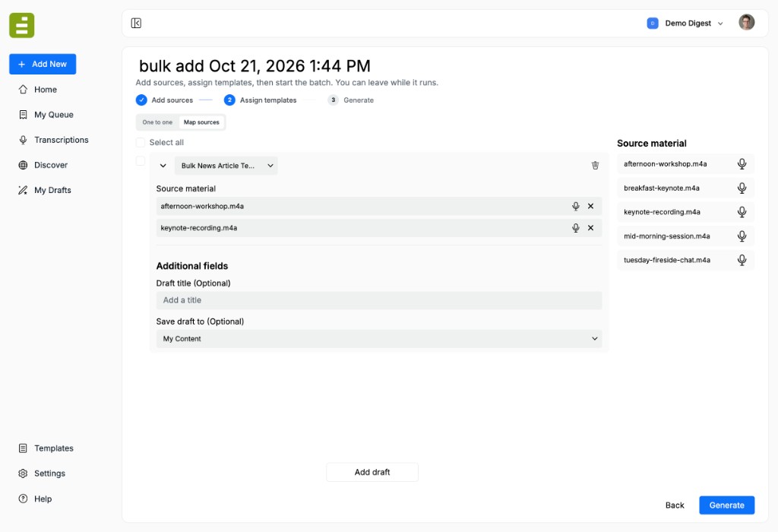Open My Queue from the sidebar

(x=54, y=115)
